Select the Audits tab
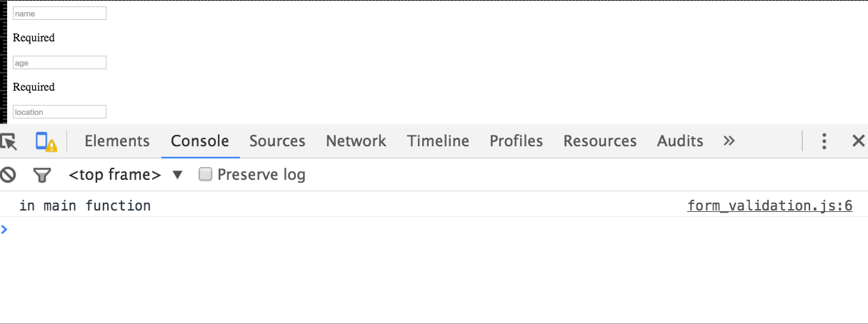This screenshot has height=324, width=868. [680, 141]
